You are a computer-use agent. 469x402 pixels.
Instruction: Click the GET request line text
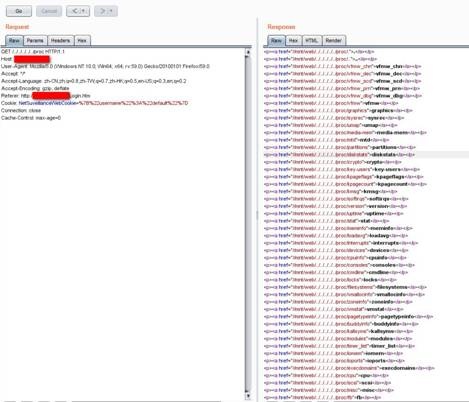point(33,52)
